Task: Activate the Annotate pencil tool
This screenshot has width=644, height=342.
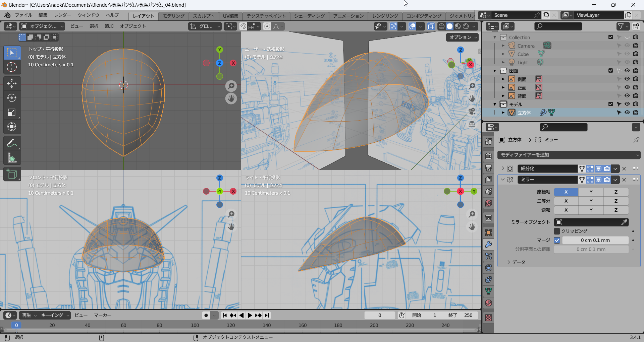Action: 12,143
